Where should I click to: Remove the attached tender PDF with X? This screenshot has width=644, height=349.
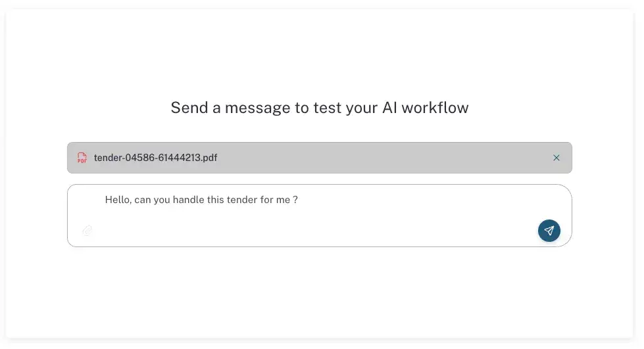pos(557,158)
